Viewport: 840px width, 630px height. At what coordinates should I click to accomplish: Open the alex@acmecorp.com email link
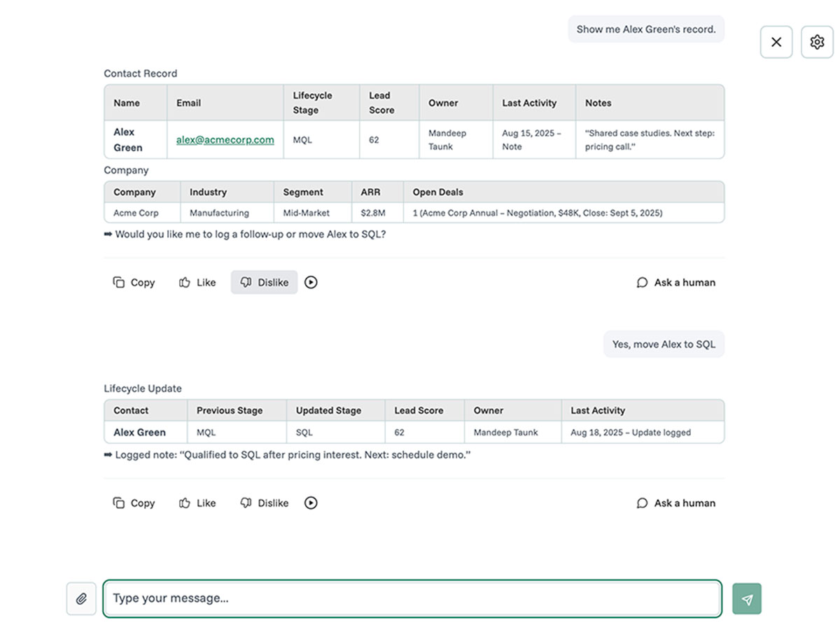pyautogui.click(x=225, y=139)
